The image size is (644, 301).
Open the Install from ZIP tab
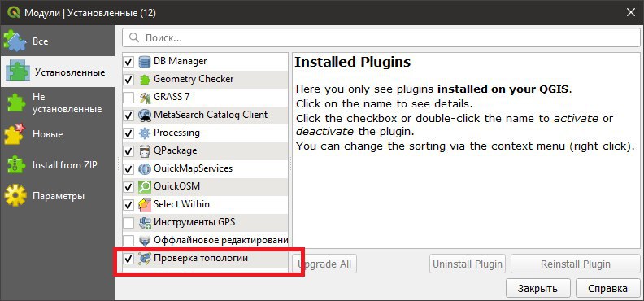pyautogui.click(x=58, y=165)
